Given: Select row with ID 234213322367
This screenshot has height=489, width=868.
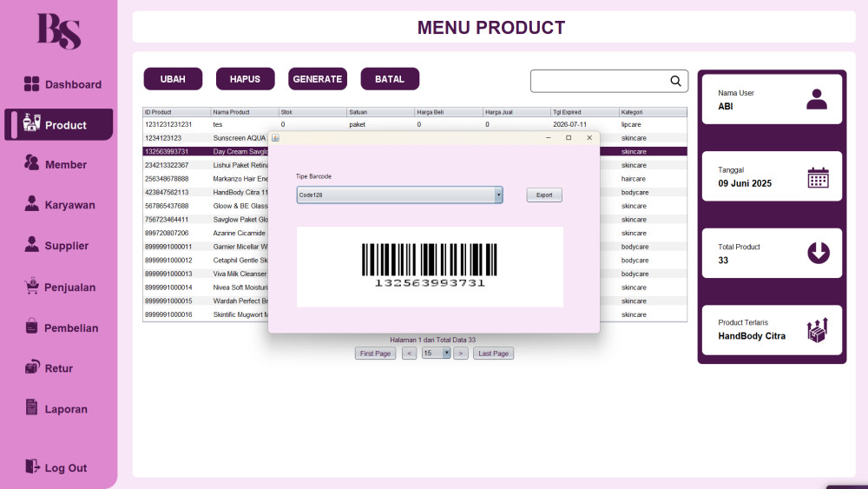Looking at the screenshot, I should (206, 165).
